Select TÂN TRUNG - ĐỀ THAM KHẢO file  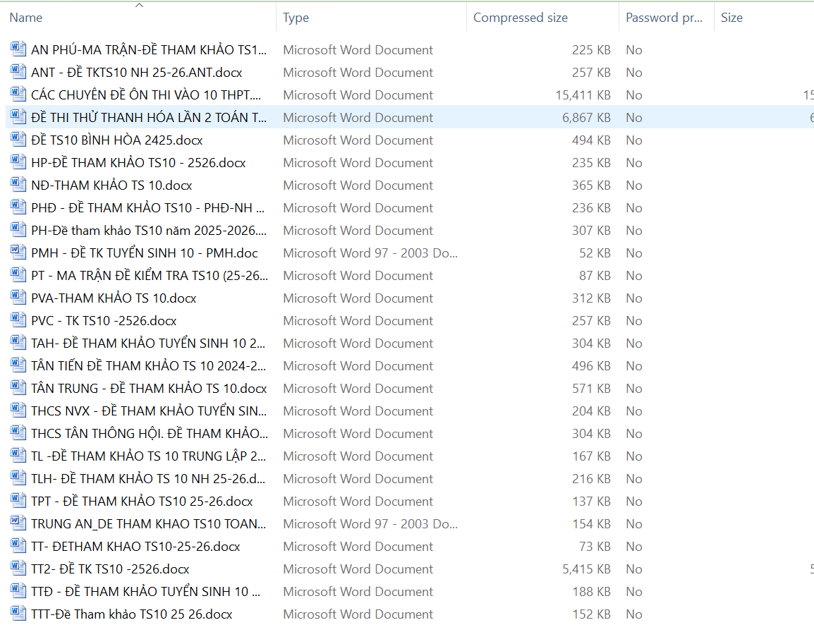coord(149,389)
